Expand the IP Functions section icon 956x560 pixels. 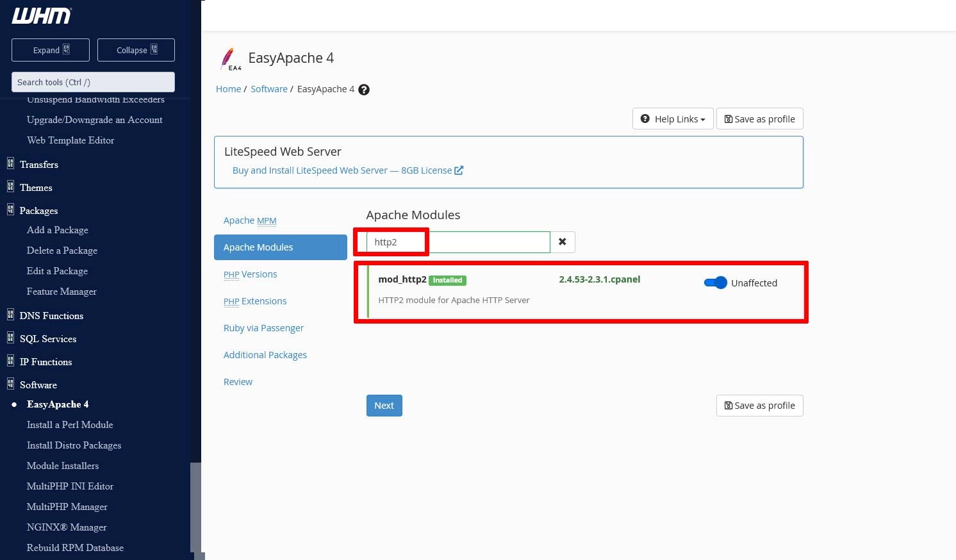coord(10,361)
